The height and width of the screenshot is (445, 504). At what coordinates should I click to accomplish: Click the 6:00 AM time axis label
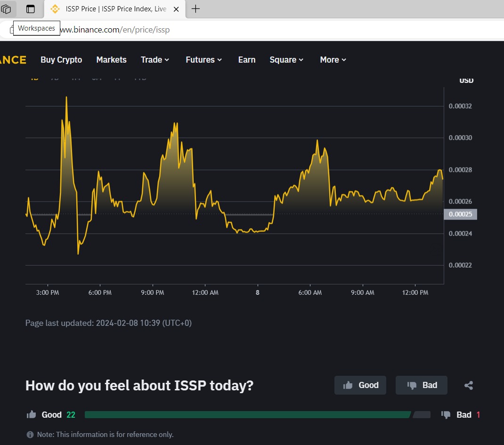pyautogui.click(x=310, y=293)
